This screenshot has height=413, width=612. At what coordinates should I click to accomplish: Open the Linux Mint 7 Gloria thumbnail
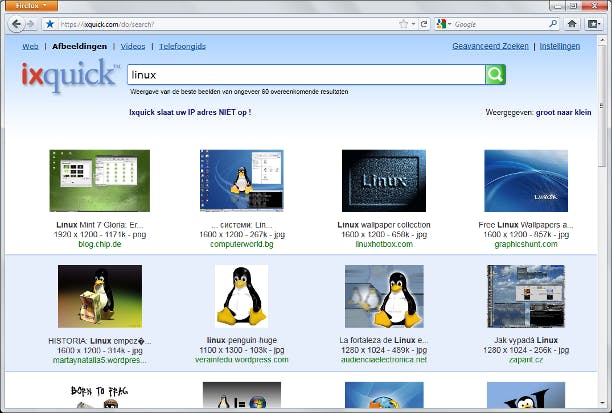pyautogui.click(x=100, y=181)
